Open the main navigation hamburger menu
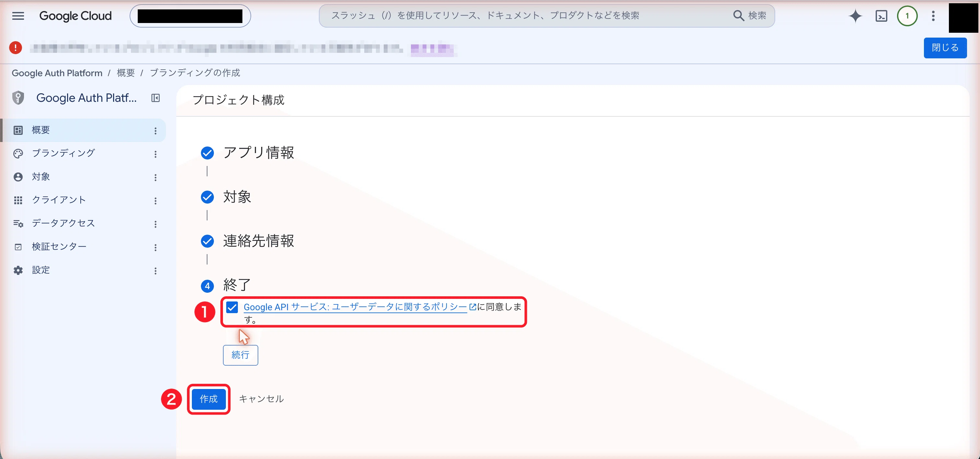The height and width of the screenshot is (459, 980). click(18, 16)
